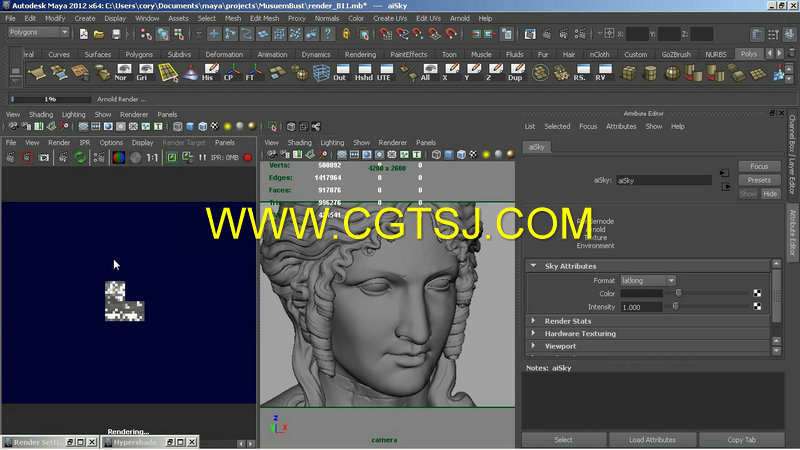The image size is (800, 450).
Task: Click the UTE shelf icon
Action: [x=386, y=72]
